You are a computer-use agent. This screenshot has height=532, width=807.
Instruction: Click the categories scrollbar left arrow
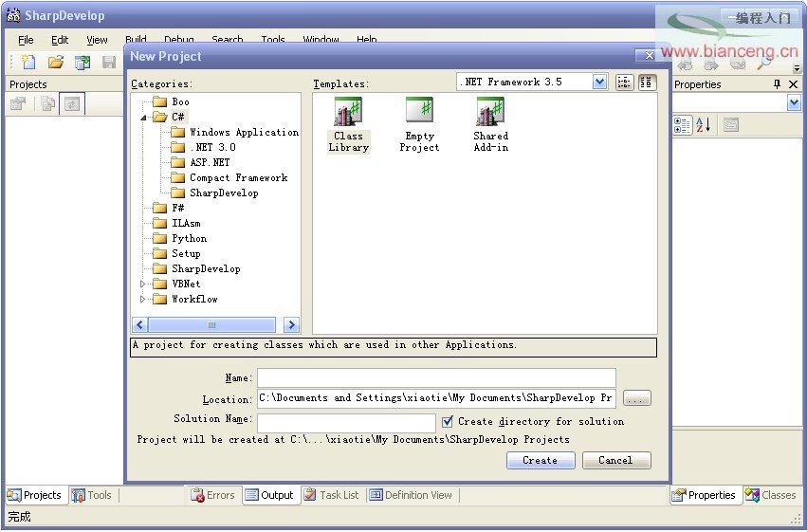pyautogui.click(x=140, y=324)
